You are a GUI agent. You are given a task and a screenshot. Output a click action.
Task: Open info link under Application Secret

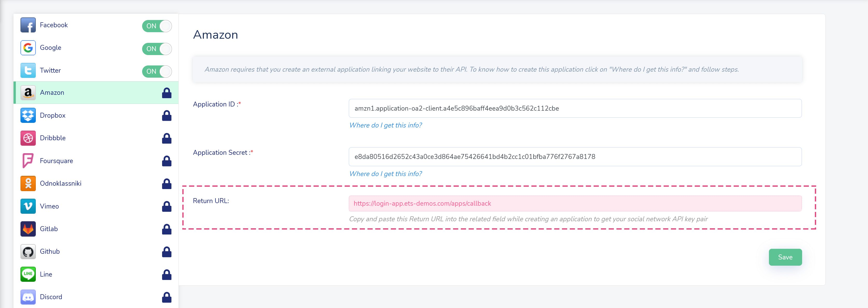pyautogui.click(x=385, y=174)
